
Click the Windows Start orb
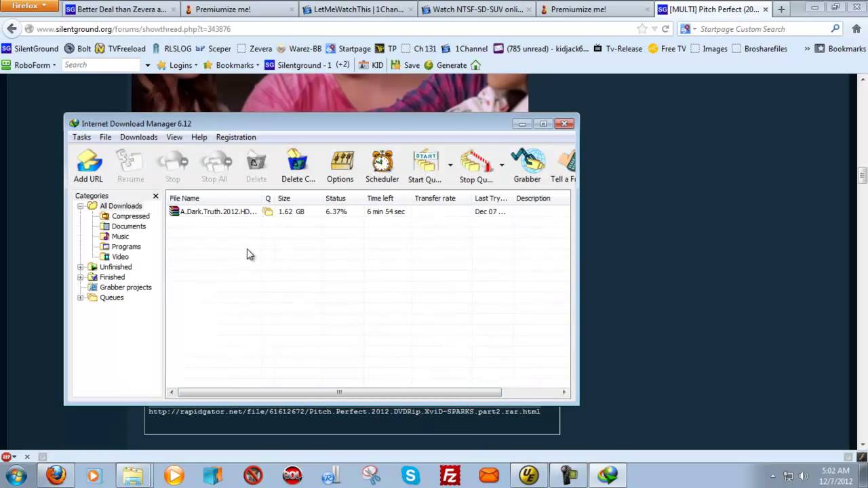click(x=16, y=475)
